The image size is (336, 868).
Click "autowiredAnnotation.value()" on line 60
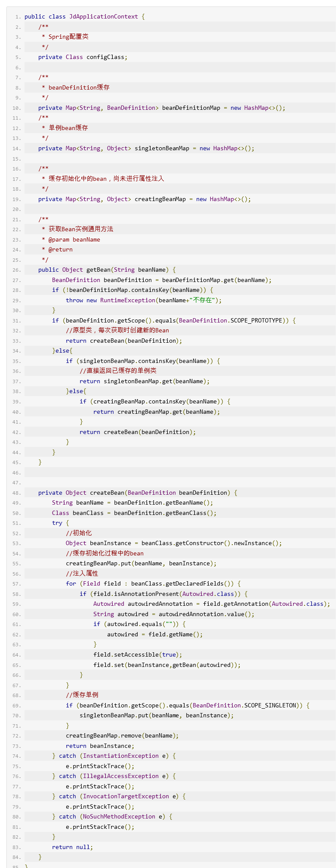[x=205, y=614]
